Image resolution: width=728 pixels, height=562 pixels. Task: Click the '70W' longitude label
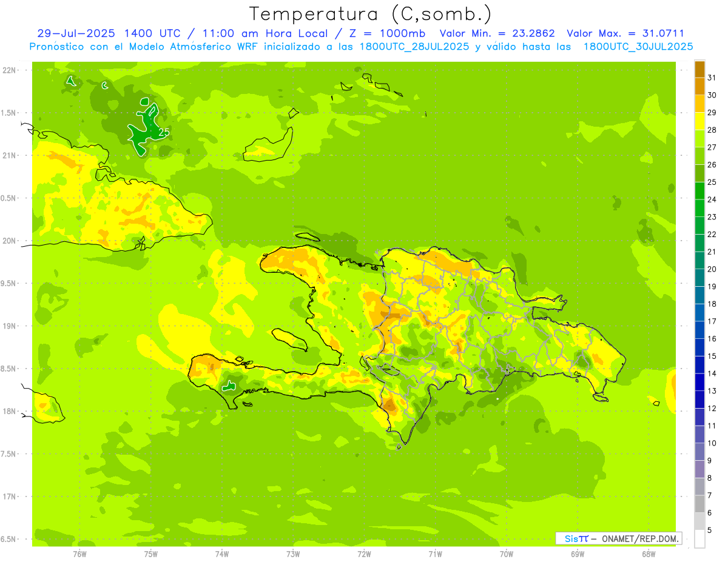coord(507,554)
